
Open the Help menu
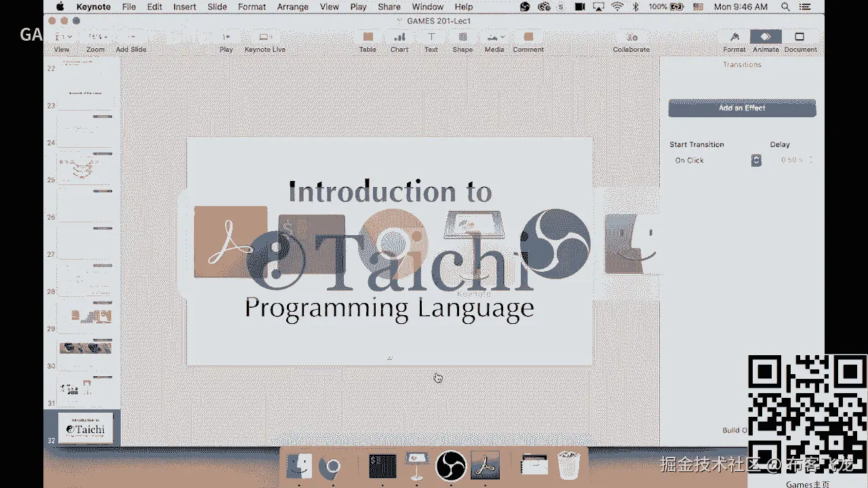click(x=464, y=7)
